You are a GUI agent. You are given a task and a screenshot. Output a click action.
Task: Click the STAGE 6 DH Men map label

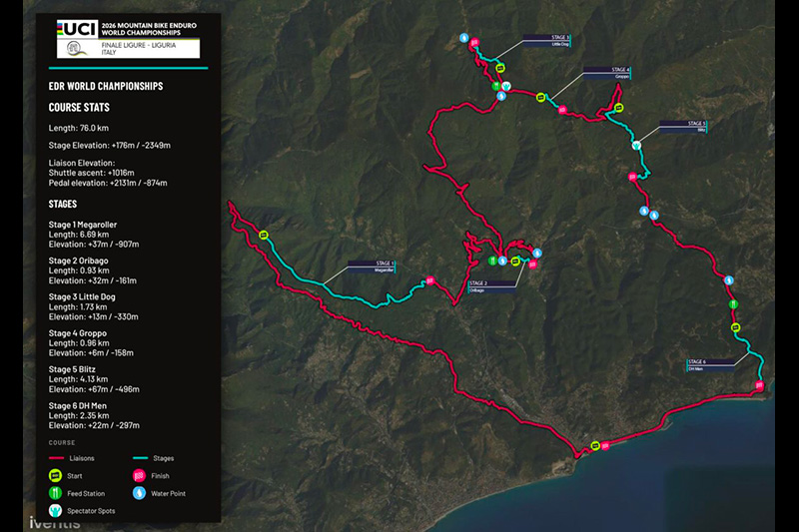[x=711, y=365]
